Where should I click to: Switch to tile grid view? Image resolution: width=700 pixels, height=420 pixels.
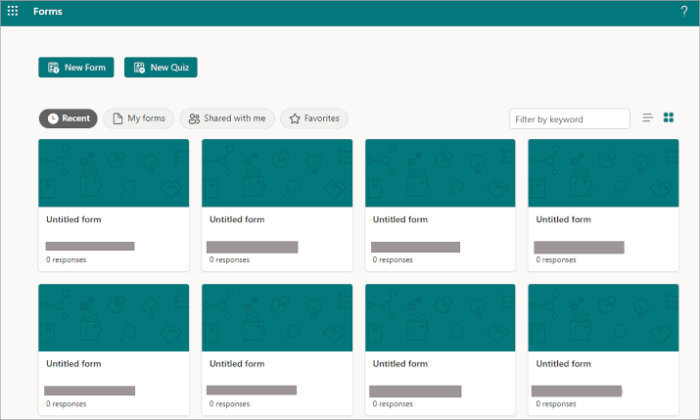(x=669, y=118)
